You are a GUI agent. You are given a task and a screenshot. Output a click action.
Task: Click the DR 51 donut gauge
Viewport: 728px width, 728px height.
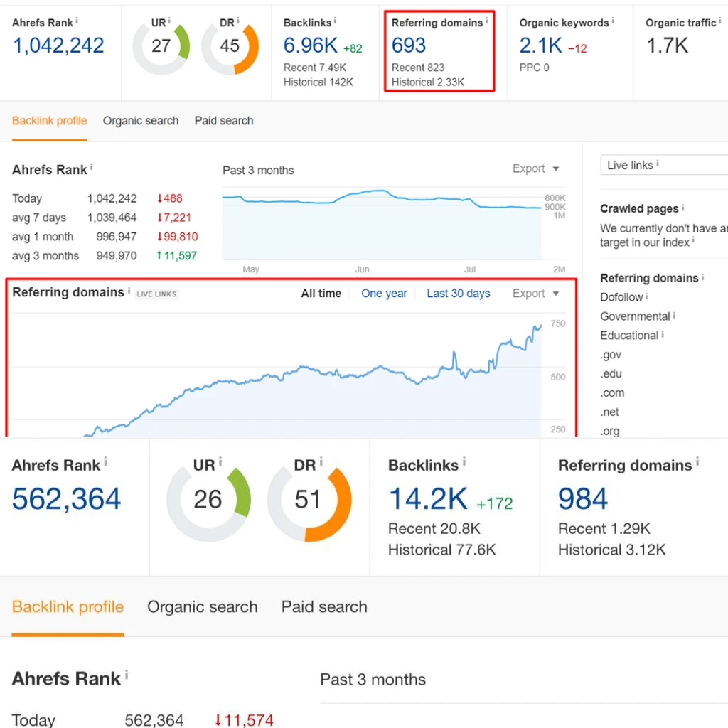coord(309,501)
